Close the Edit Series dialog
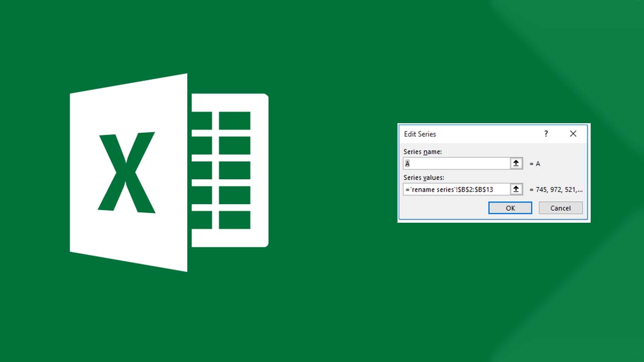 coord(573,134)
